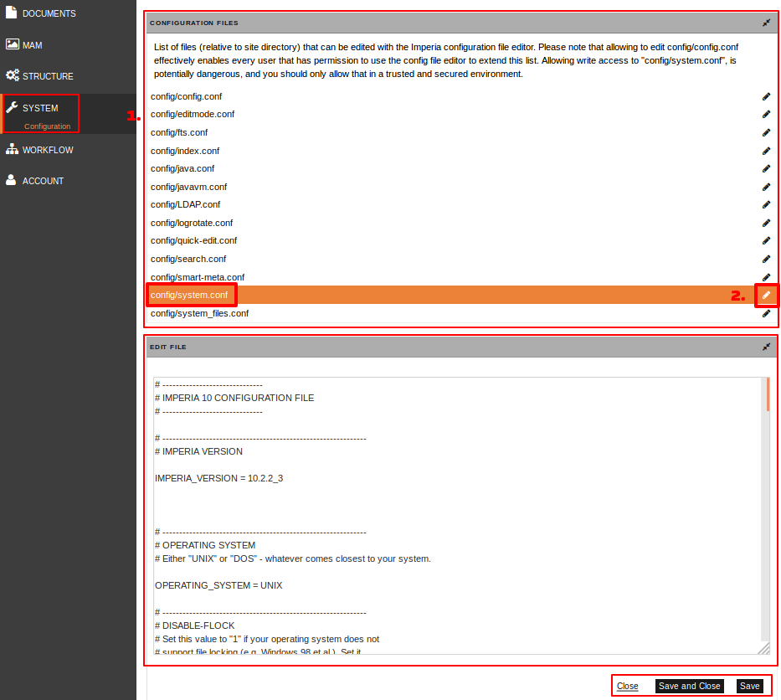
Task: Click the IMPERIA_VERSION = 10.2.2_3 line
Action: (x=218, y=478)
